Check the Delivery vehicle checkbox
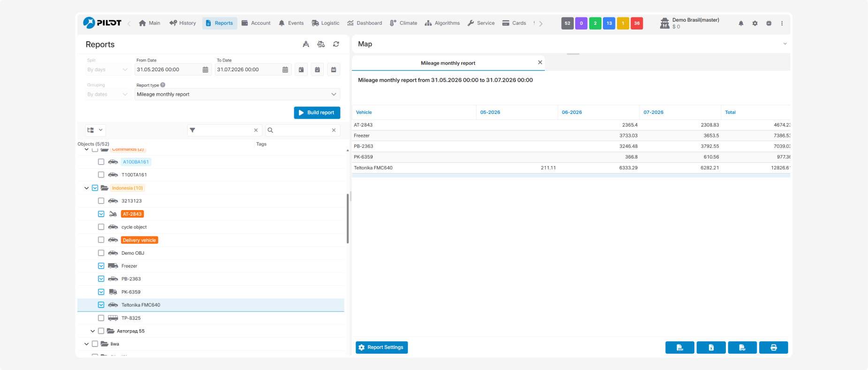 pyautogui.click(x=101, y=240)
